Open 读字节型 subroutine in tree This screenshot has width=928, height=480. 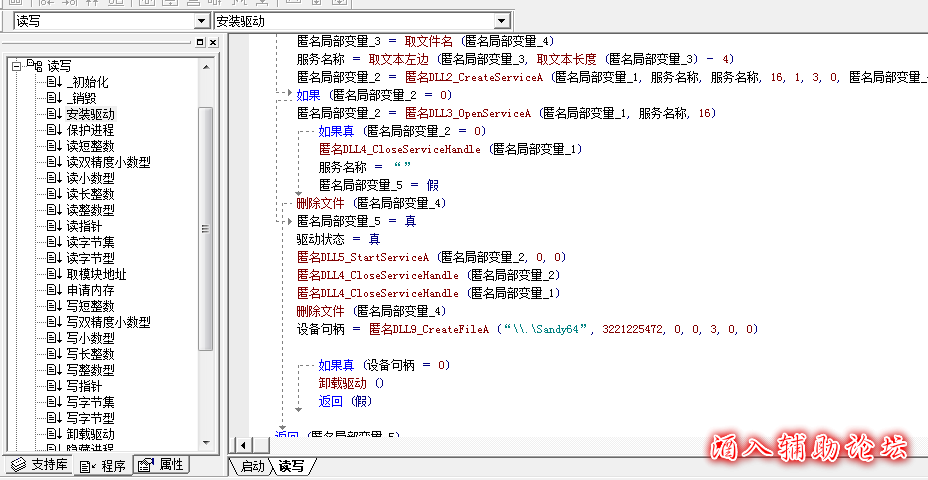click(90, 258)
